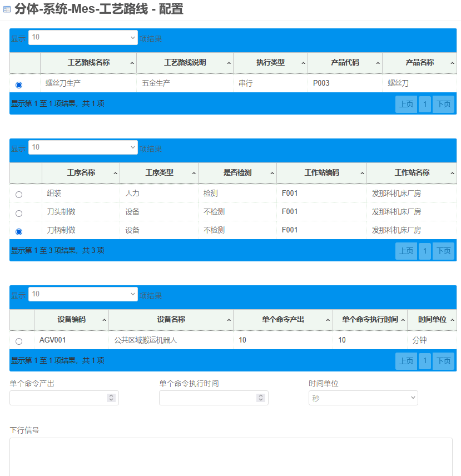Image resolution: width=461 pixels, height=476 pixels.
Task: Sort by 工序名称 column
Action: 81,173
